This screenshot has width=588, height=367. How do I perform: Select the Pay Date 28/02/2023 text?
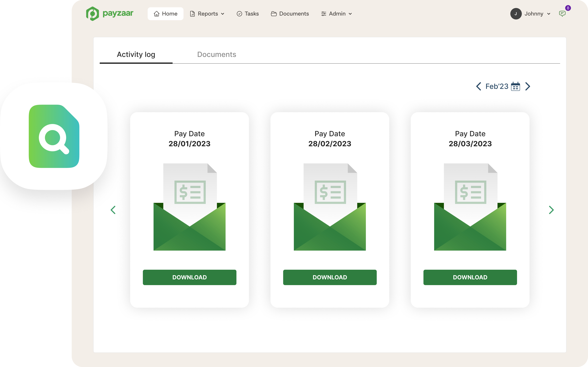tap(330, 139)
